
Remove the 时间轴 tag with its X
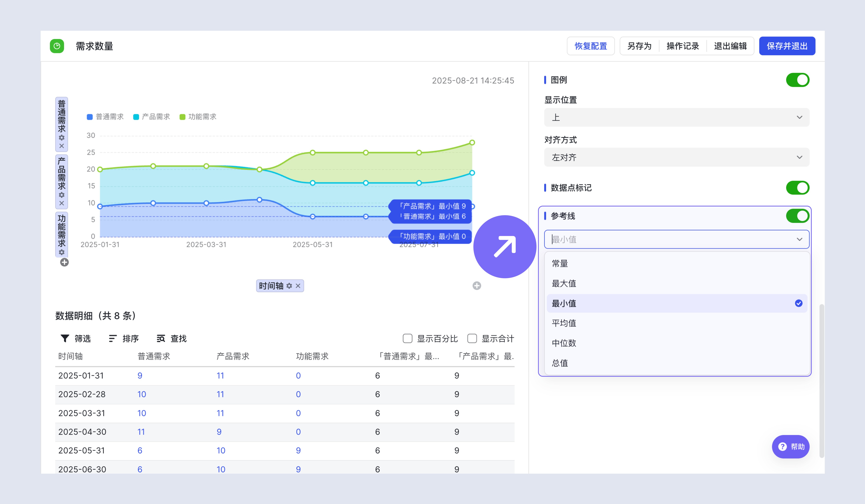[298, 286]
